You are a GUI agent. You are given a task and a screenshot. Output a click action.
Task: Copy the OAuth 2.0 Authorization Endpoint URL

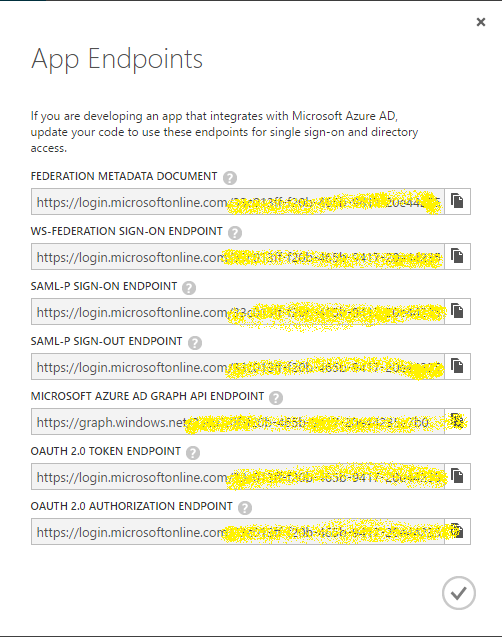[x=457, y=531]
